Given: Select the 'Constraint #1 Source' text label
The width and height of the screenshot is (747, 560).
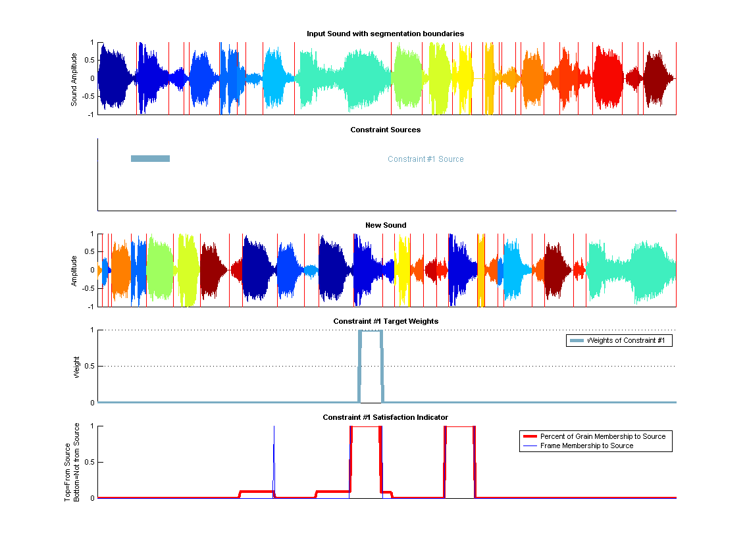Looking at the screenshot, I should pyautogui.click(x=425, y=159).
